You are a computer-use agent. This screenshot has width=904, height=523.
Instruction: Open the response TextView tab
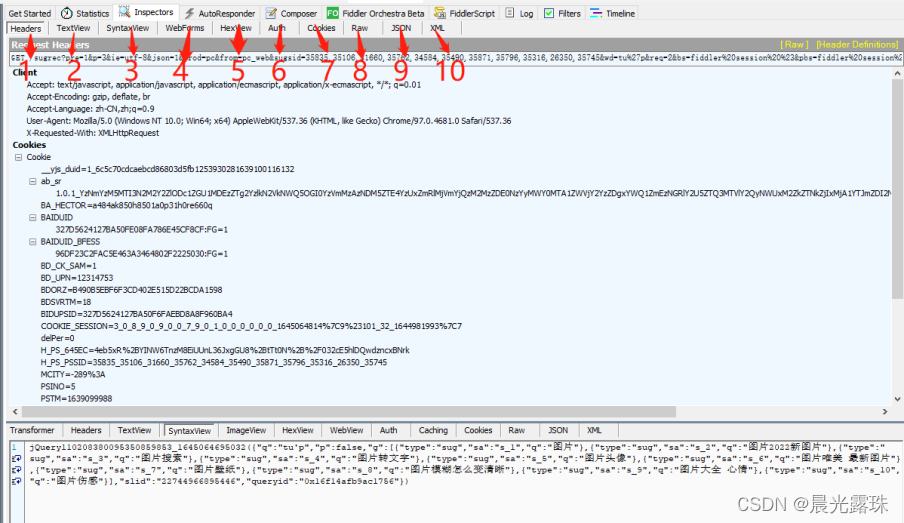click(x=134, y=430)
